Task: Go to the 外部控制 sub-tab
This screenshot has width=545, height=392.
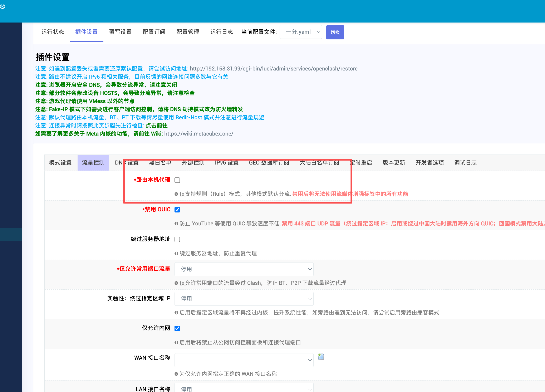Action: tap(193, 163)
